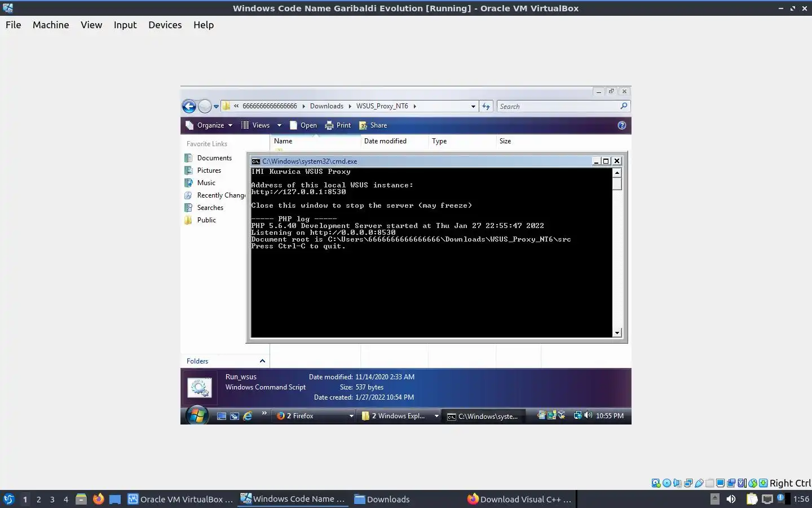The width and height of the screenshot is (812, 508).
Task: Sort by the Size column header
Action: tap(518, 141)
